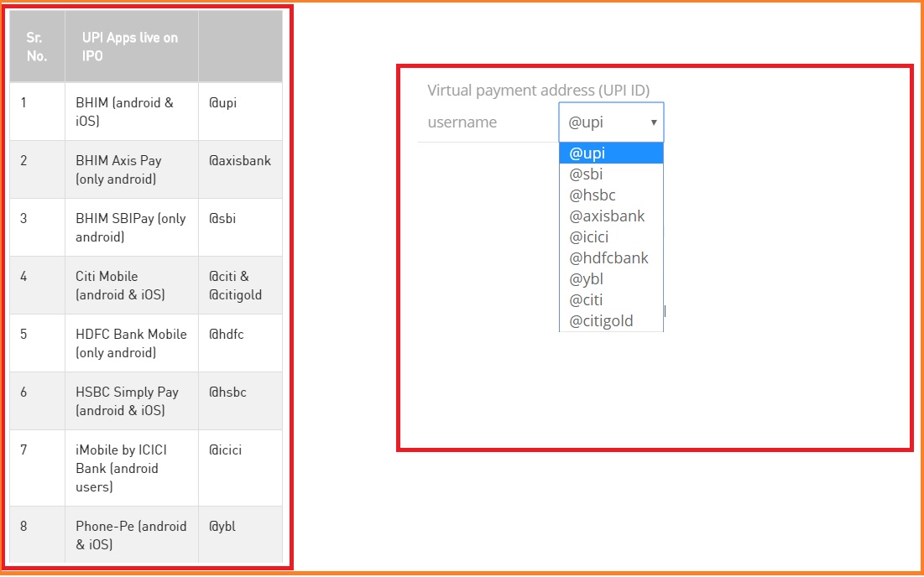Click 'HDFC Bank Mobile (only android)' cell
Viewport: 924px width, 577px height.
132,343
